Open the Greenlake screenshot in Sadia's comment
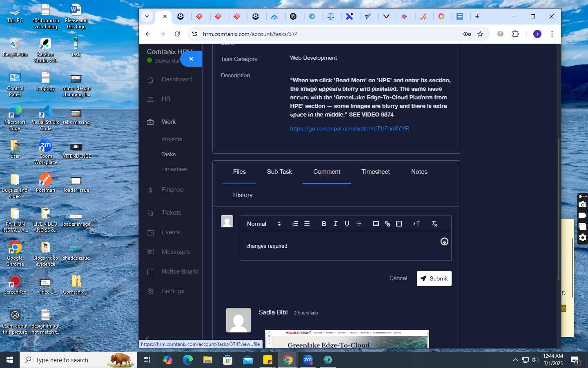The image size is (588, 368). click(x=347, y=339)
